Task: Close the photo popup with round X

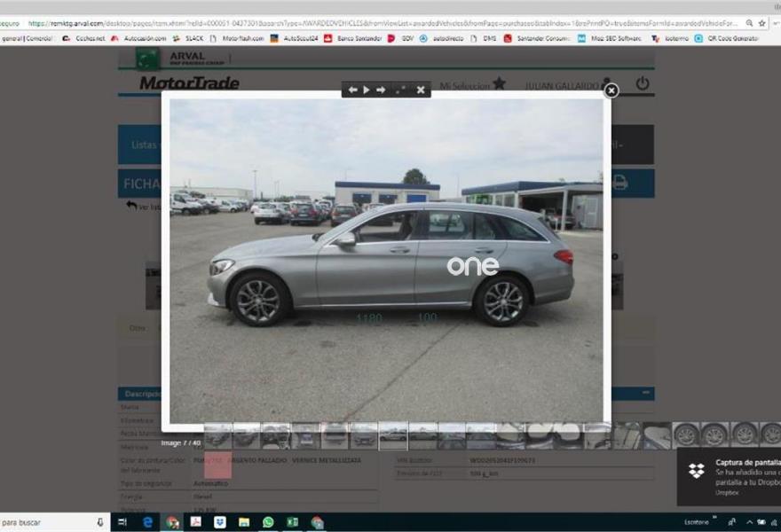Action: [611, 90]
